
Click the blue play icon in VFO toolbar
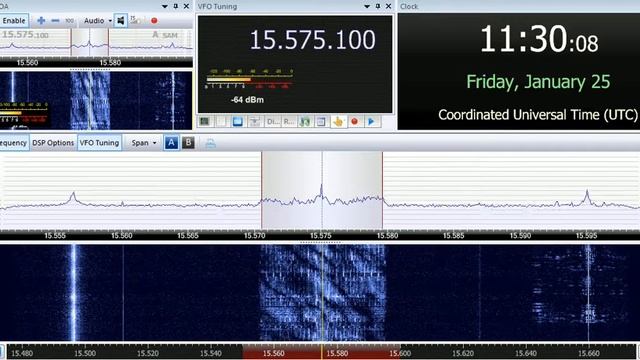pos(371,121)
